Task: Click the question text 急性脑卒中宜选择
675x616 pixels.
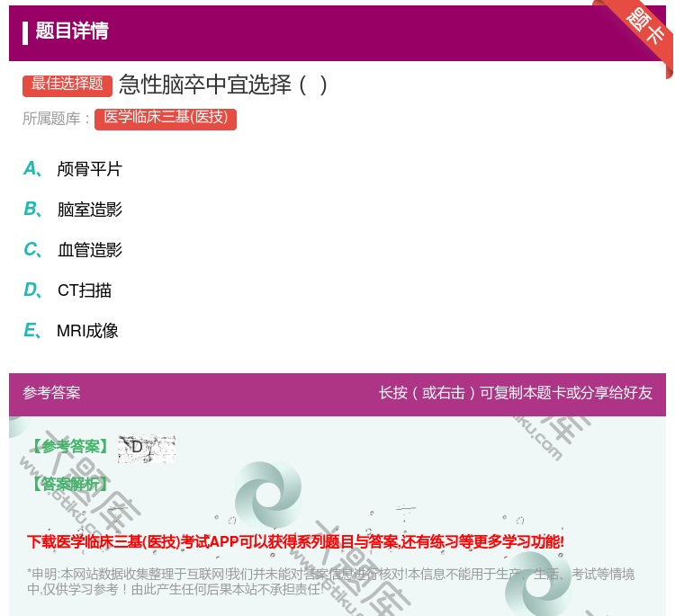Action: click(223, 85)
